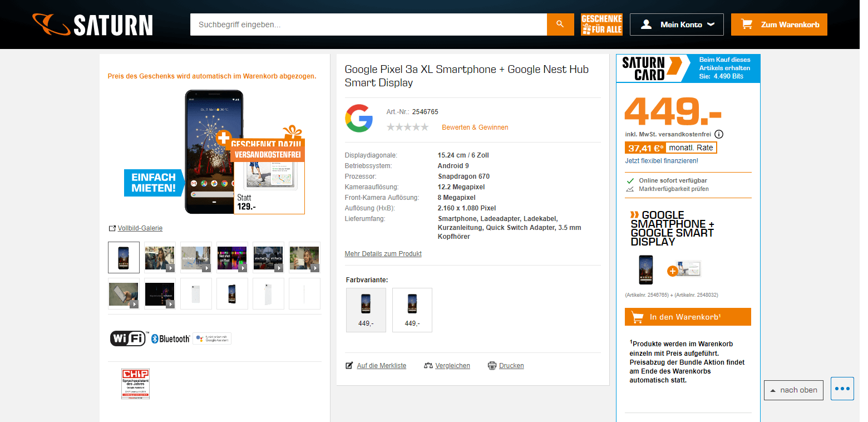
Task: Click the empty star rating row
Action: (407, 127)
